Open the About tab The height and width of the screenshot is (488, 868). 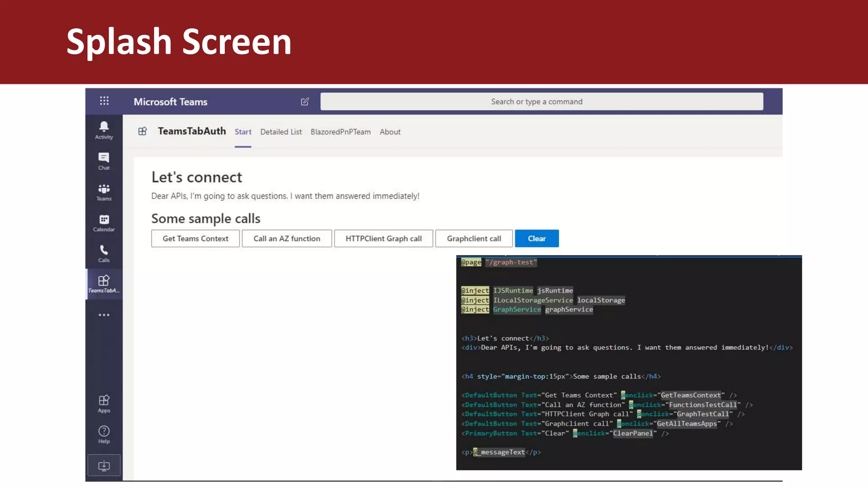[x=390, y=132]
